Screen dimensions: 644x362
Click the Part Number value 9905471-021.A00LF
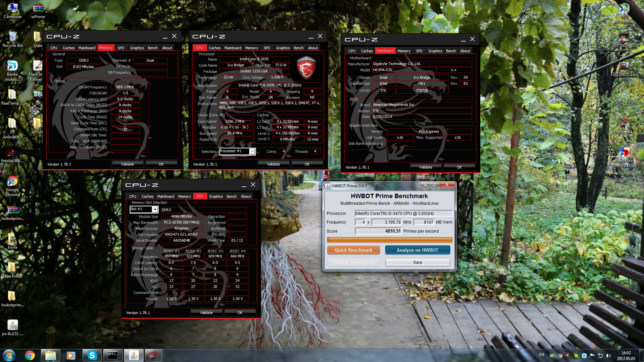[181, 234]
